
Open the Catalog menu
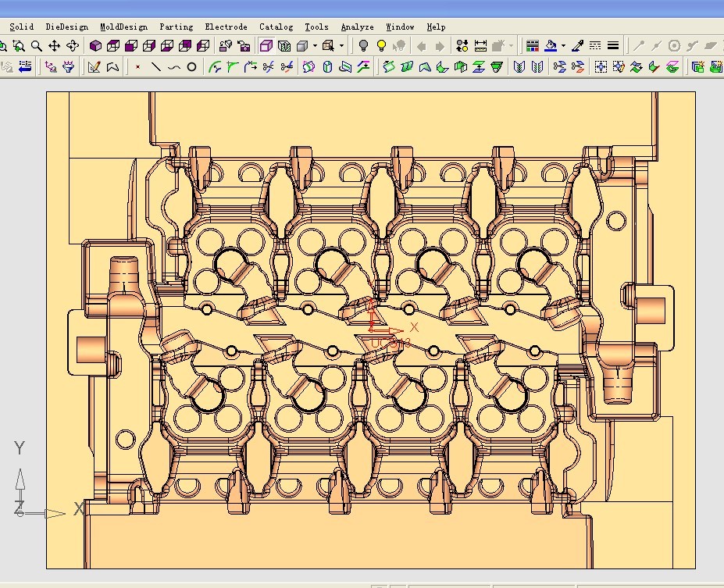click(x=276, y=27)
